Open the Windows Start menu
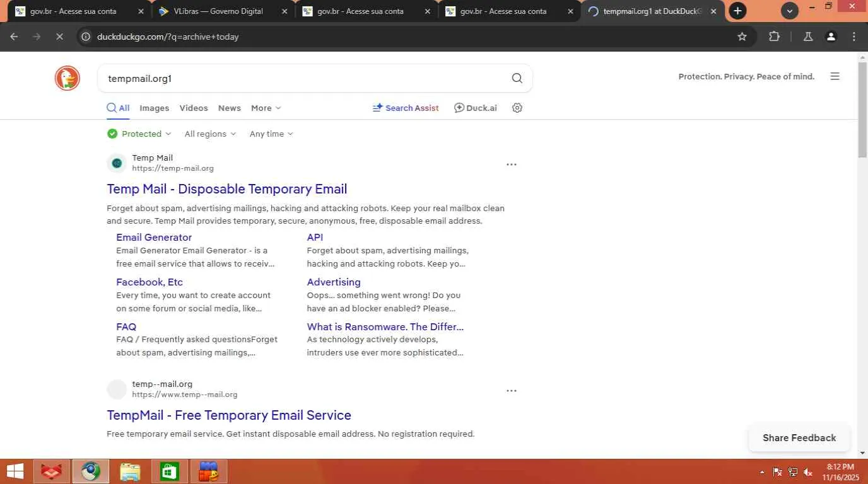 click(x=15, y=471)
